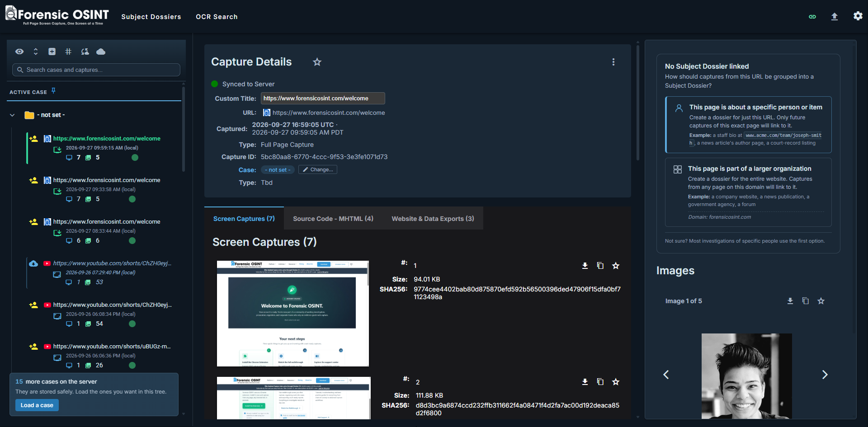Download screen capture #1

pos(585,266)
